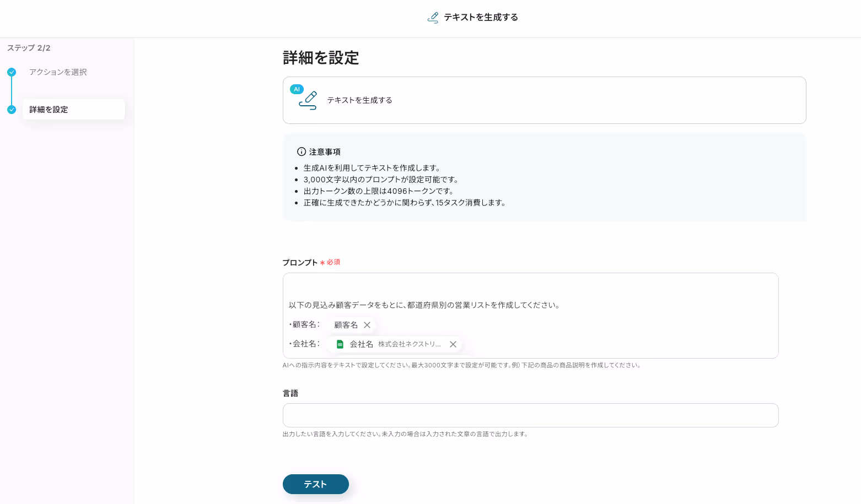Click the 詳細を設定 page heading
861x504 pixels.
[321, 58]
